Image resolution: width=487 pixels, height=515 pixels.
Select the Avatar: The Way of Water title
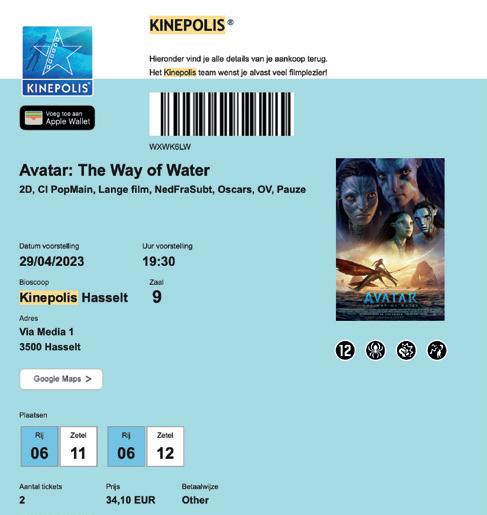(114, 170)
